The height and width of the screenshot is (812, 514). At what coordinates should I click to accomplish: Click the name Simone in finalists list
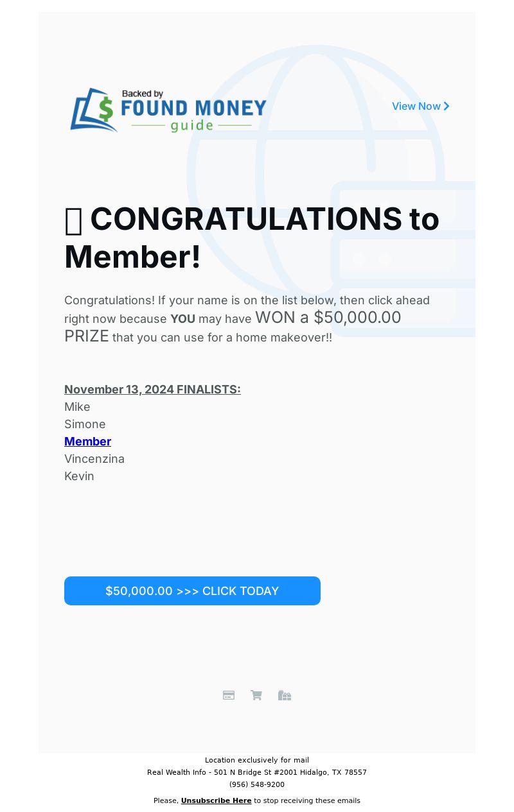(x=85, y=424)
